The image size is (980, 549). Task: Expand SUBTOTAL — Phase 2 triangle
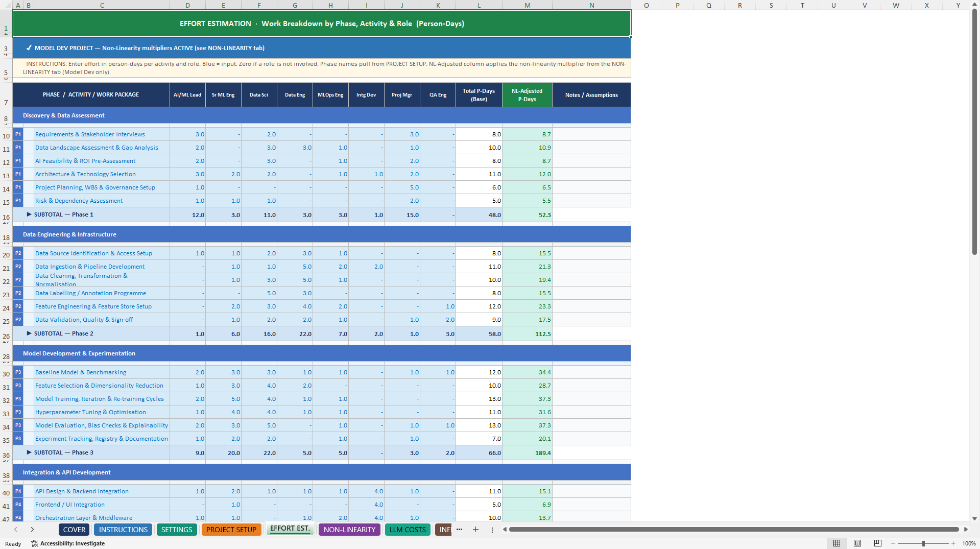click(29, 333)
